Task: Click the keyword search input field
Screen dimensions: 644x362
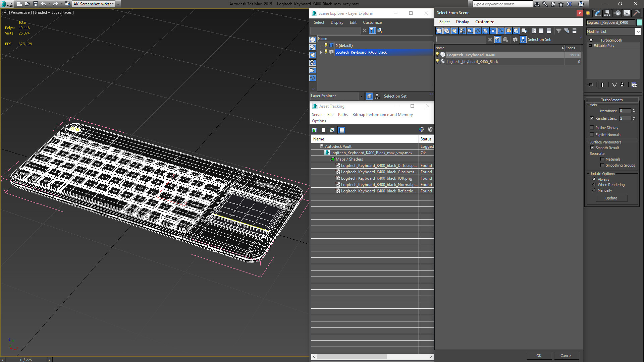Action: tap(502, 4)
